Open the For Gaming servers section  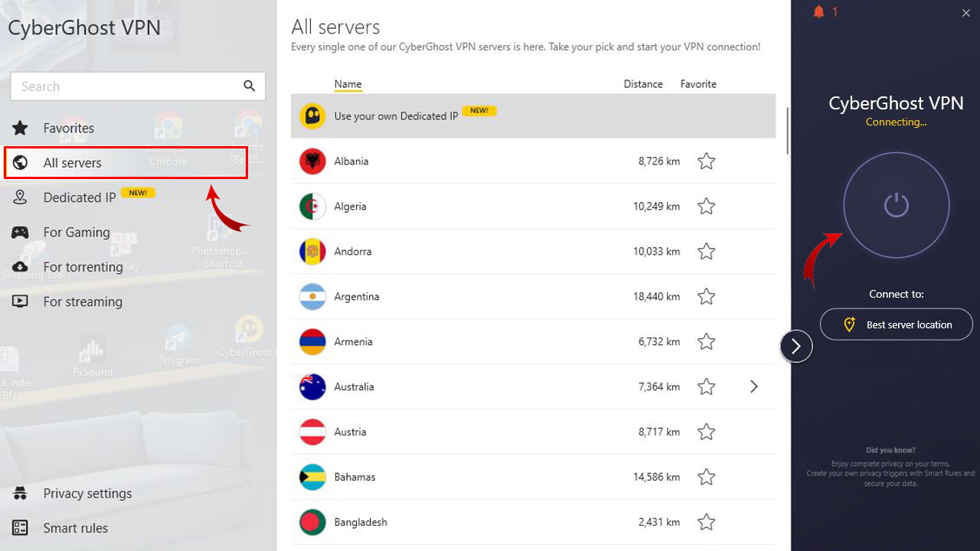point(74,232)
